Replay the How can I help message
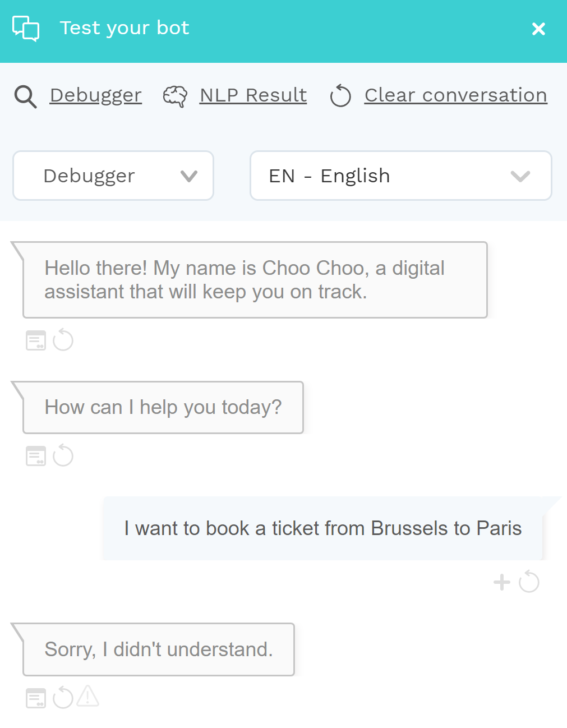Screen dimensions: 567x728 pos(63,455)
